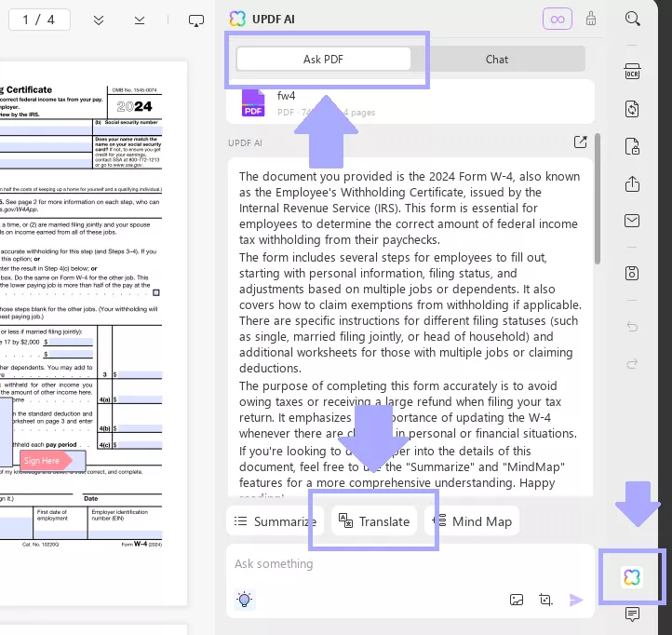Send PDF by email envelope icon
Viewport: 672px width, 635px height.
[x=632, y=221]
